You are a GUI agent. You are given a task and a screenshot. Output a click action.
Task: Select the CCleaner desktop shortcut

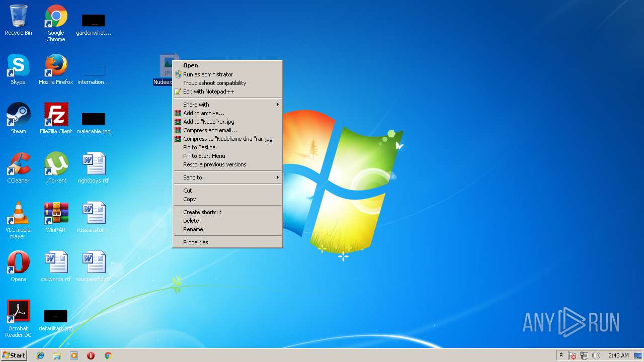(x=18, y=168)
